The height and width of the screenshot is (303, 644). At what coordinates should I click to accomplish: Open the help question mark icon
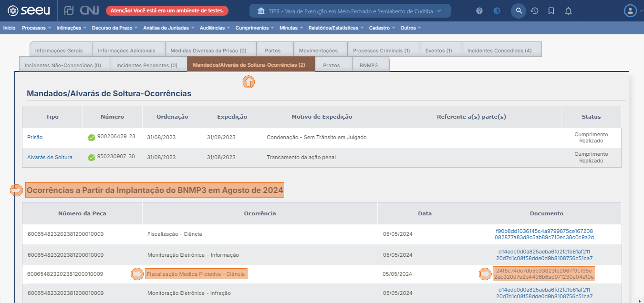coord(479,11)
